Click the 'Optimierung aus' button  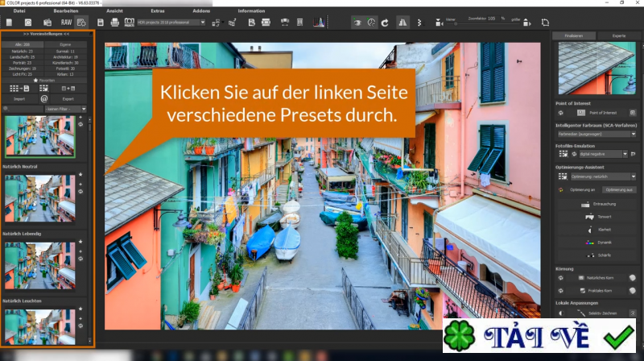(618, 189)
